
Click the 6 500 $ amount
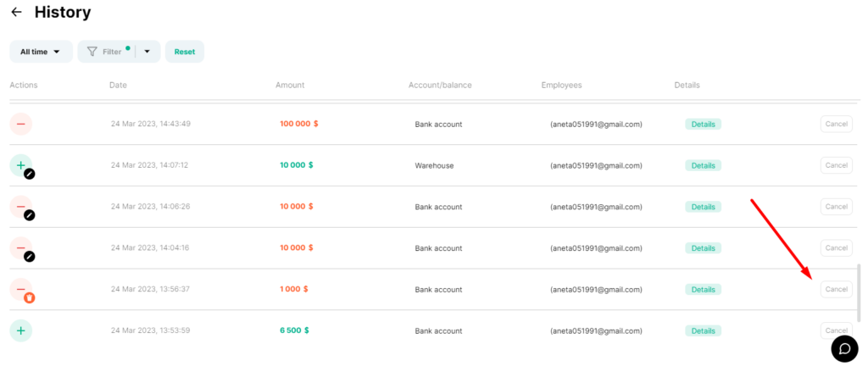pyautogui.click(x=294, y=330)
